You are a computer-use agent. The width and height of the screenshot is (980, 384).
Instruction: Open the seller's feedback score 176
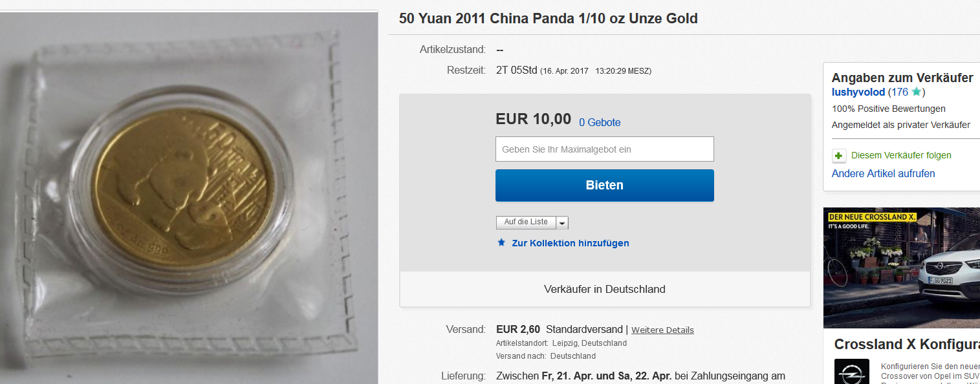(x=900, y=92)
